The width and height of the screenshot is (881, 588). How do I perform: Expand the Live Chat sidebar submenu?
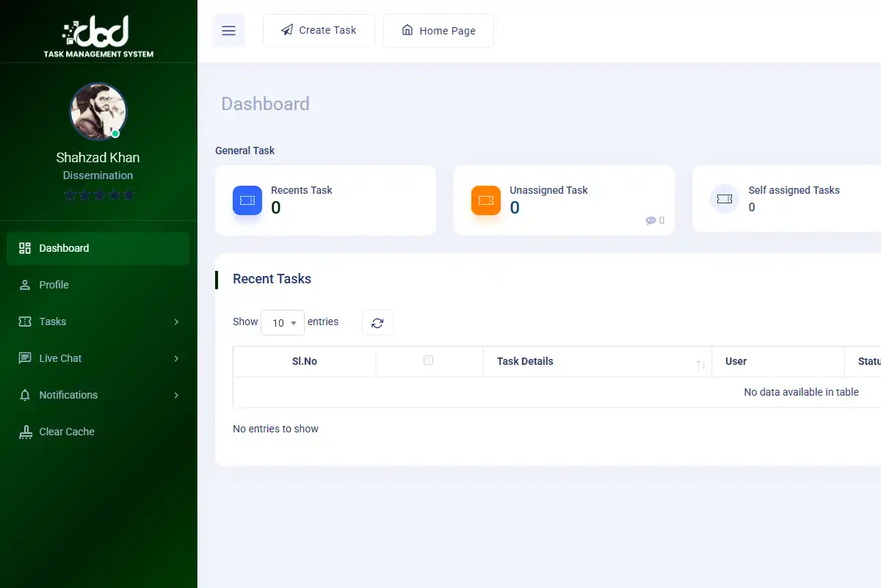[98, 358]
